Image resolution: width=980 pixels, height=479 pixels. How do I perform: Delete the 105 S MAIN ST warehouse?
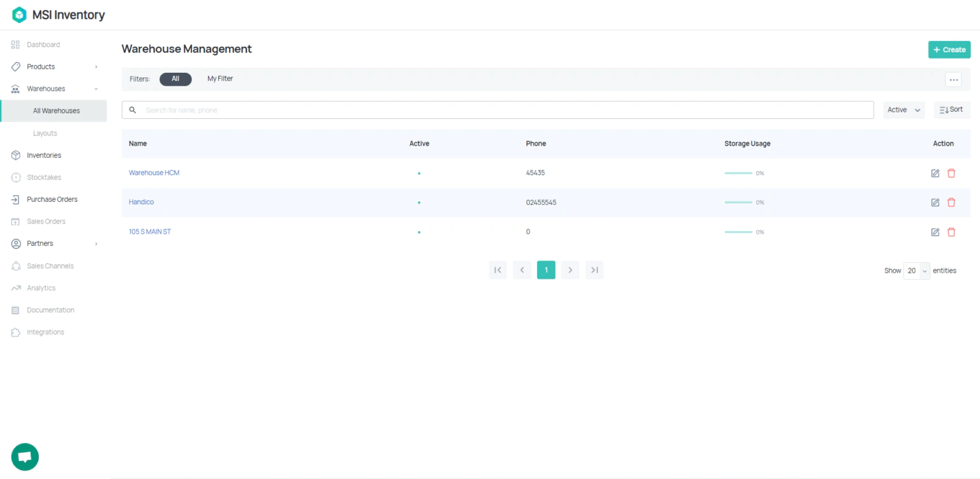951,232
